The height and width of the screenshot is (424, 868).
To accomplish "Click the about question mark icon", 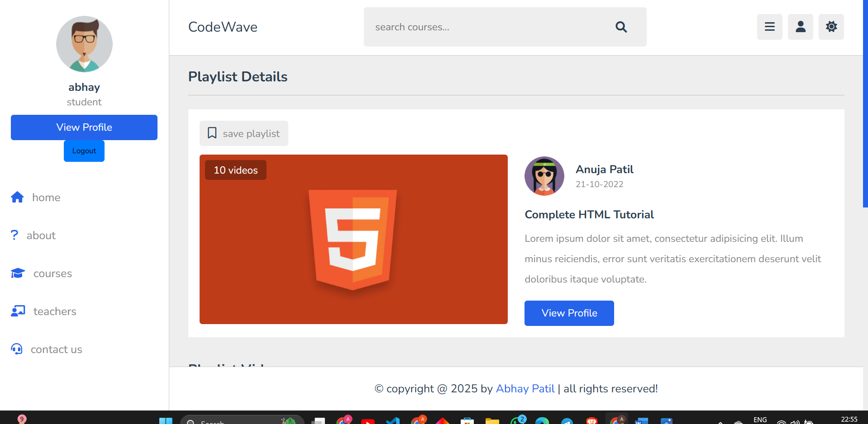I will [14, 235].
